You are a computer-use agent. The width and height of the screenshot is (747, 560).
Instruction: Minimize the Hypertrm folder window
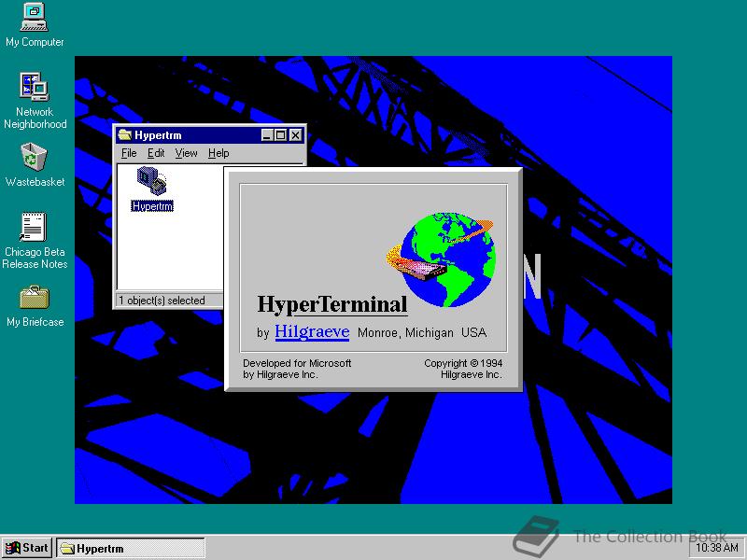tap(267, 135)
